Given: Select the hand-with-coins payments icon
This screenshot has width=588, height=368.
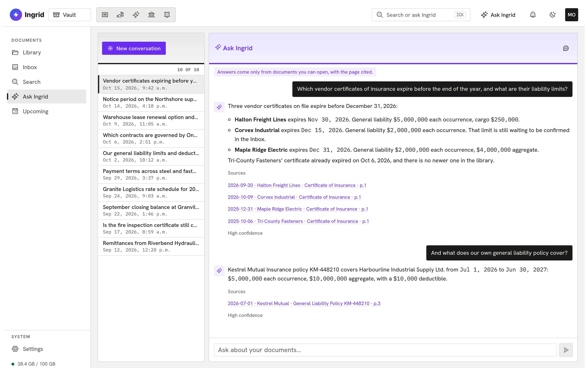Looking at the screenshot, I should pos(120,15).
